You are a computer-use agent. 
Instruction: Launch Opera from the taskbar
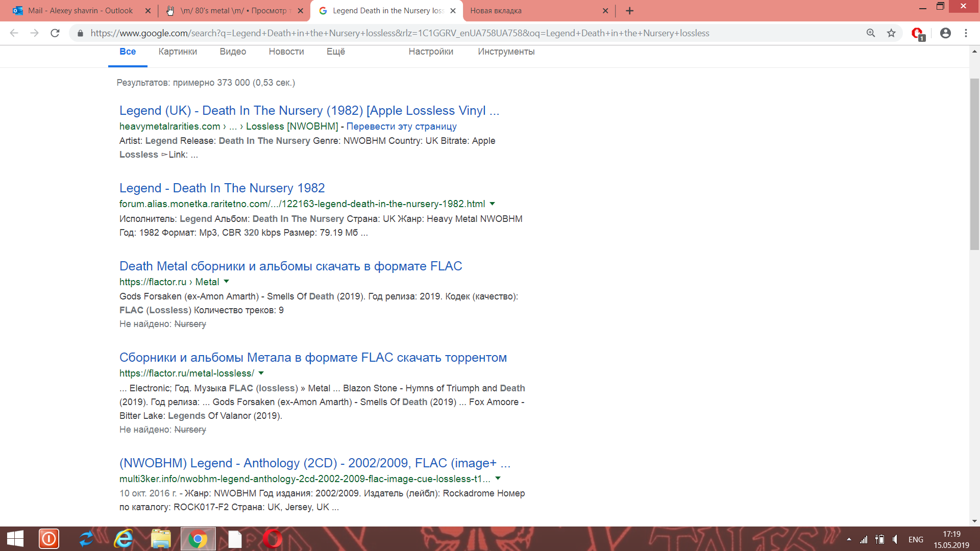[273, 539]
